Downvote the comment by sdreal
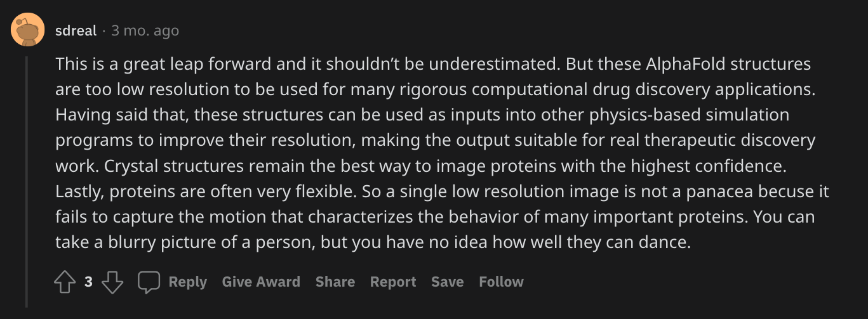Image resolution: width=868 pixels, height=319 pixels. pos(112,282)
